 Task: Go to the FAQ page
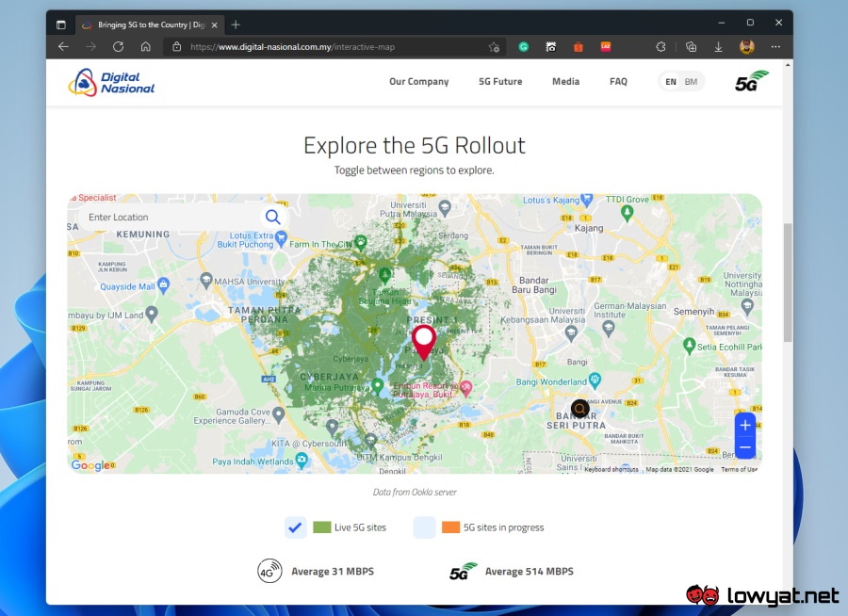tap(618, 82)
